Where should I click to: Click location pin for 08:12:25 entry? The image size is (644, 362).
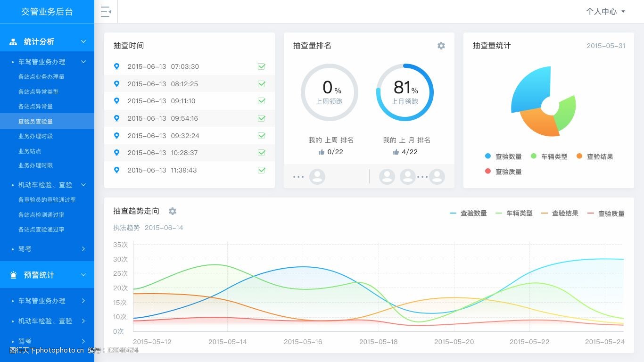(117, 84)
